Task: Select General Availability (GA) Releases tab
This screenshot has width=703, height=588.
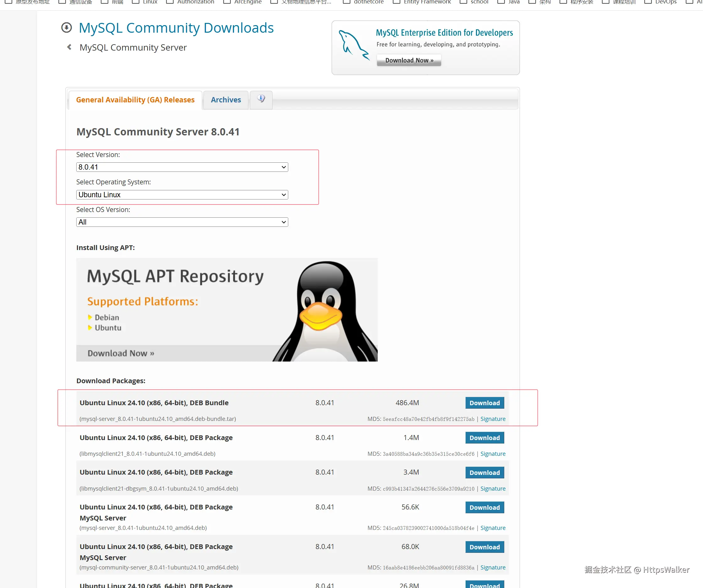Action: click(135, 100)
